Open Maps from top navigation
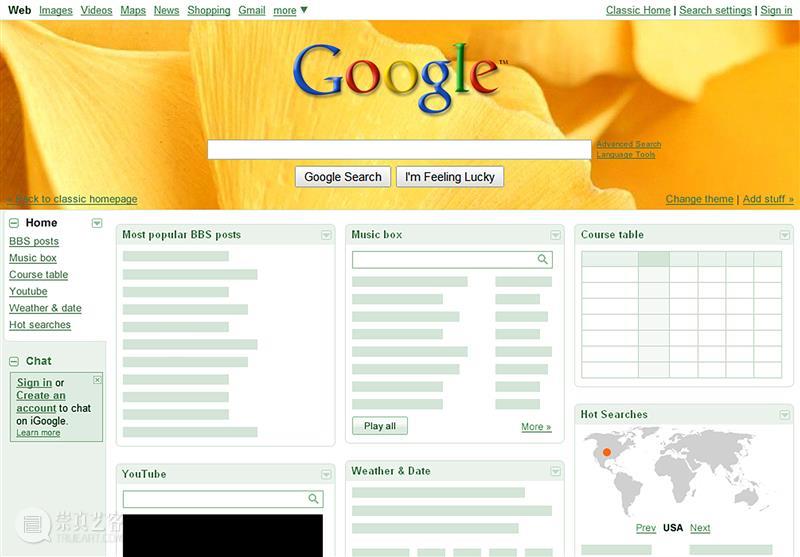800x557 pixels. pos(133,10)
